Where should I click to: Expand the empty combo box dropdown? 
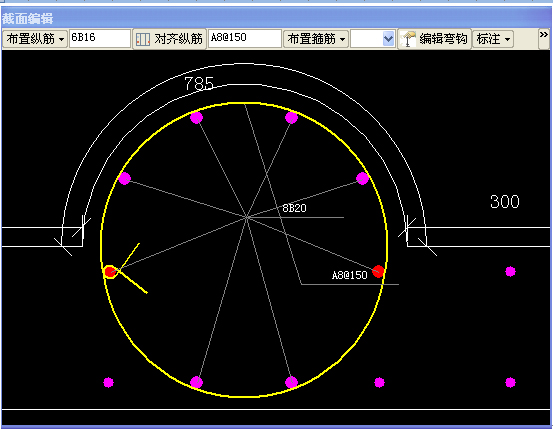pyautogui.click(x=388, y=39)
